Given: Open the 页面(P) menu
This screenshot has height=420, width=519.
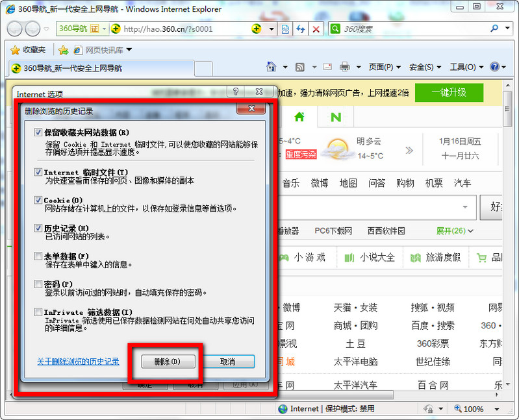Looking at the screenshot, I should pos(385,67).
